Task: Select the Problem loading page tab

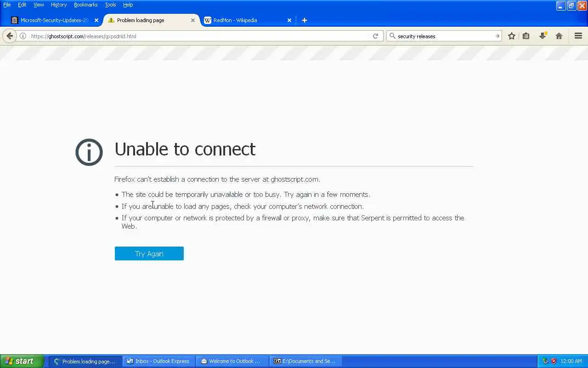Action: [152, 20]
